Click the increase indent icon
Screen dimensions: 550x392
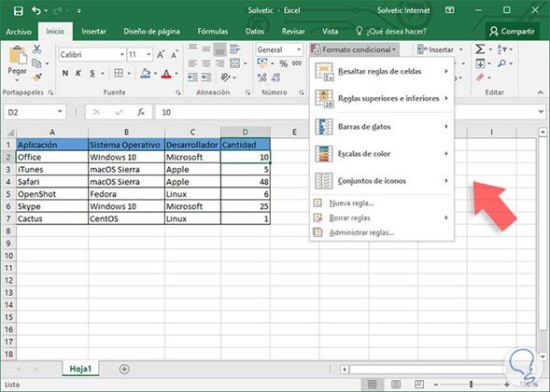206,77
